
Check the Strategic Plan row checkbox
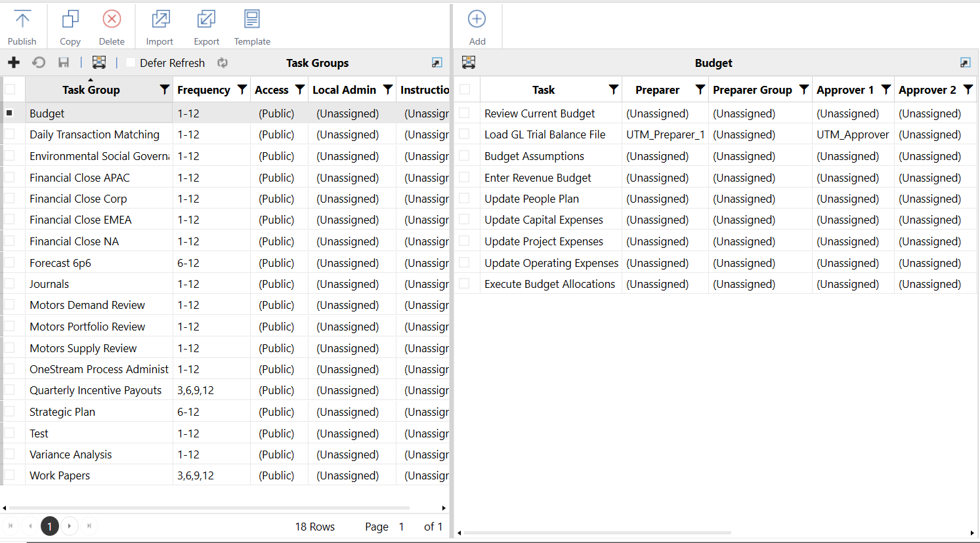pos(10,411)
